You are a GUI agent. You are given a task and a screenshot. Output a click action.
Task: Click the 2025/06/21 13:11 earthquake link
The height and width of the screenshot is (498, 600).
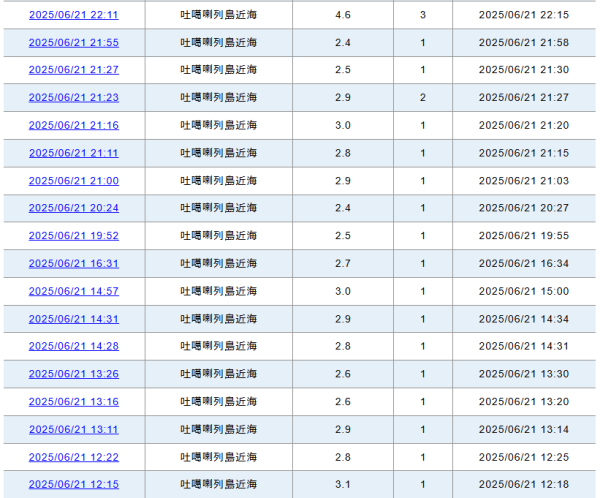click(73, 429)
